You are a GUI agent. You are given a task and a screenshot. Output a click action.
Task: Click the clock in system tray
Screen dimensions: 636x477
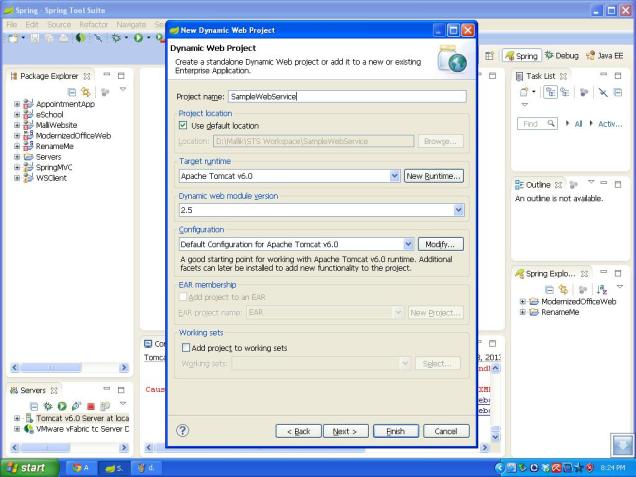click(612, 468)
